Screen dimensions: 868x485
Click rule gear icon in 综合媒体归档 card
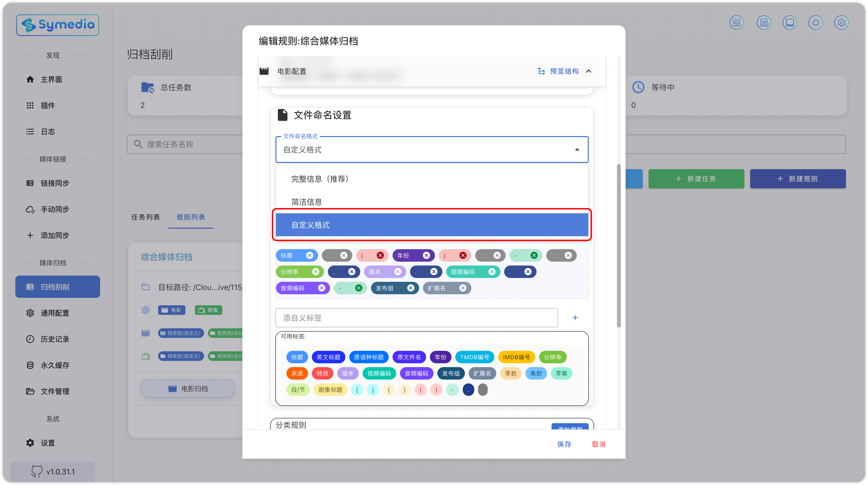coord(146,310)
